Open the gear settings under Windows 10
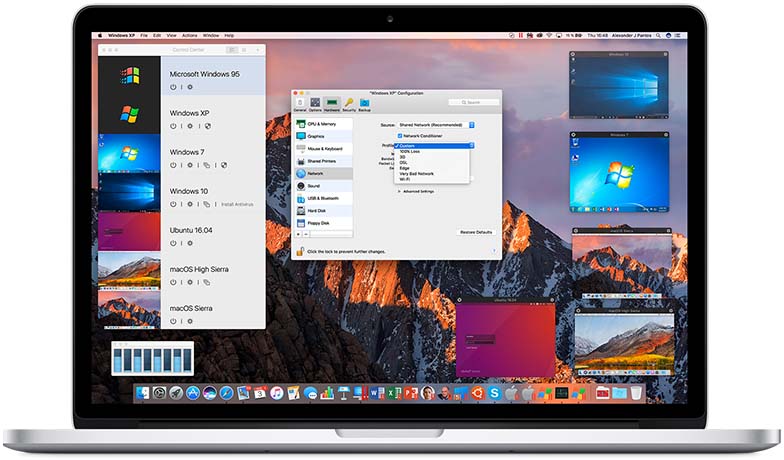Image resolution: width=784 pixels, height=460 pixels. pos(190,204)
